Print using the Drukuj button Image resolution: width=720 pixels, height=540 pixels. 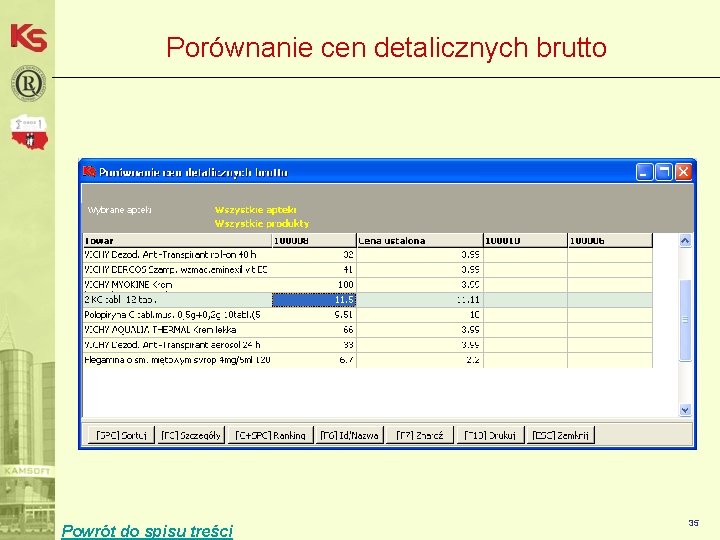pos(490,435)
